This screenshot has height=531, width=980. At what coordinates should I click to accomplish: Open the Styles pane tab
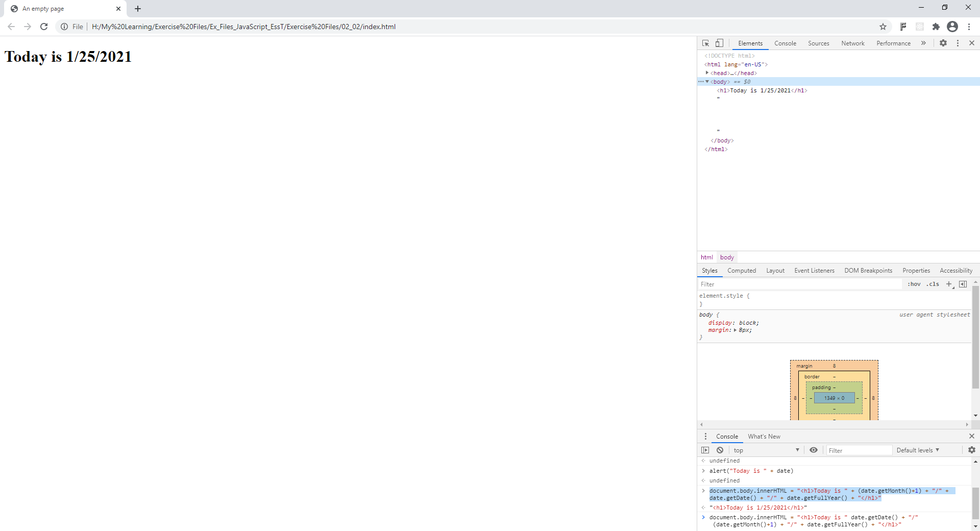pyautogui.click(x=709, y=271)
